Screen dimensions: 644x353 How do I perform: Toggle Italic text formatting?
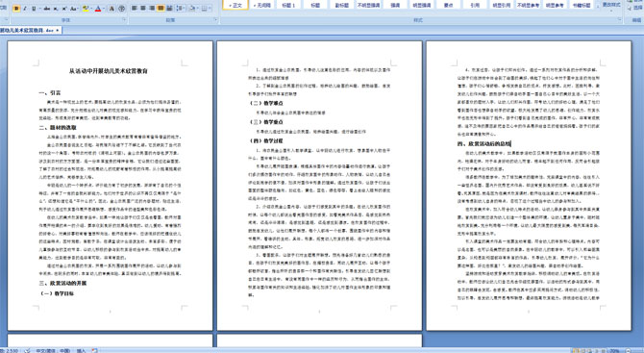[x=25, y=9]
